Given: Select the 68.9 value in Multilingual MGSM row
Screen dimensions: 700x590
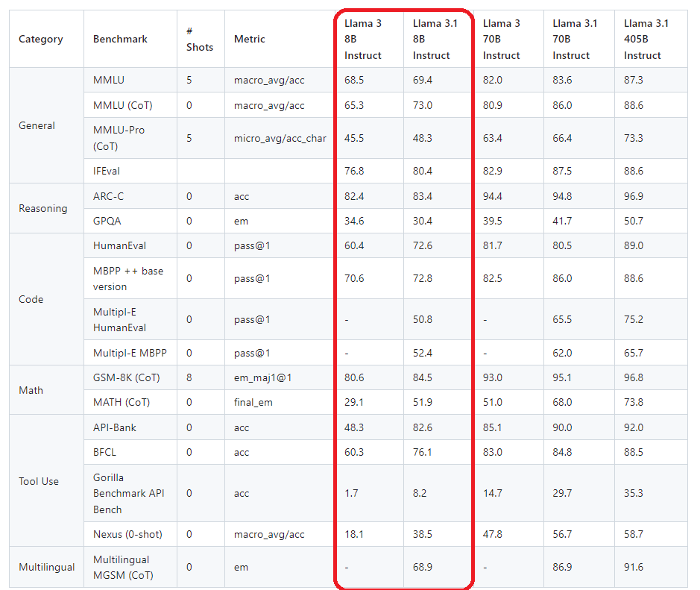Looking at the screenshot, I should (423, 567).
